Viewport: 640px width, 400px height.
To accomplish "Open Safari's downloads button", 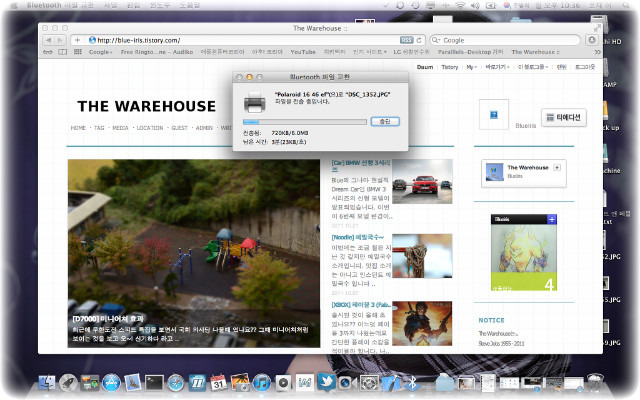I will tap(592, 40).
